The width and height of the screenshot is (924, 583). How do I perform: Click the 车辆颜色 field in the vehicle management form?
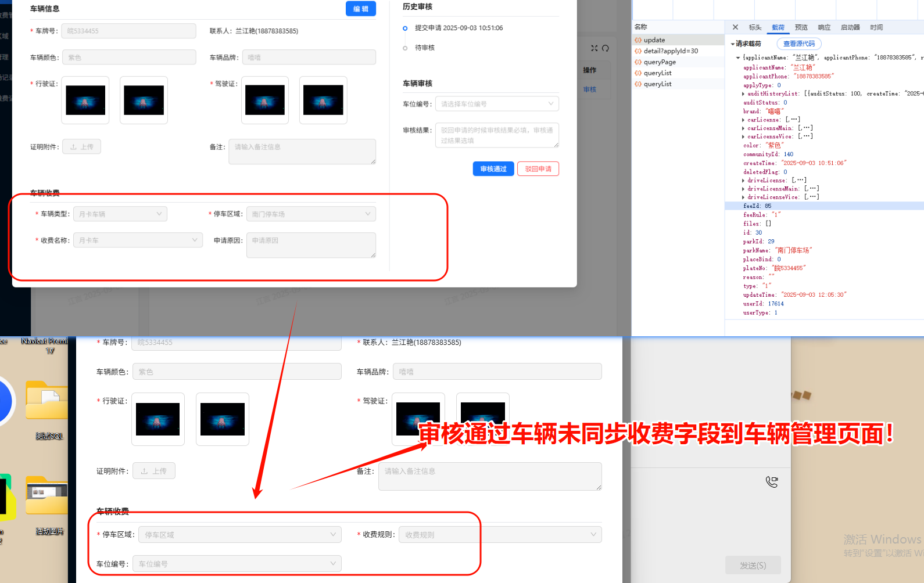click(x=237, y=372)
